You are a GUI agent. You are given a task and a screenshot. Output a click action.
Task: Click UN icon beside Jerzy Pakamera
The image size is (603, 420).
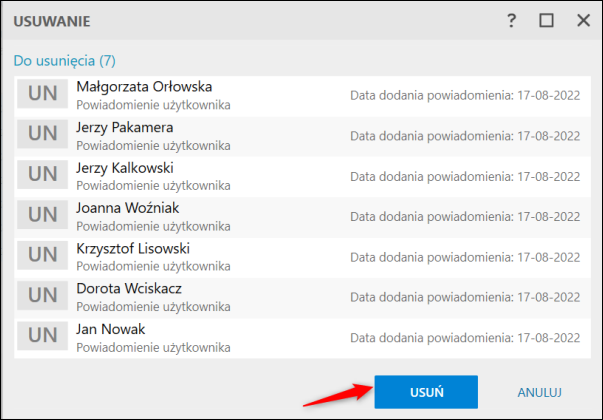click(41, 135)
